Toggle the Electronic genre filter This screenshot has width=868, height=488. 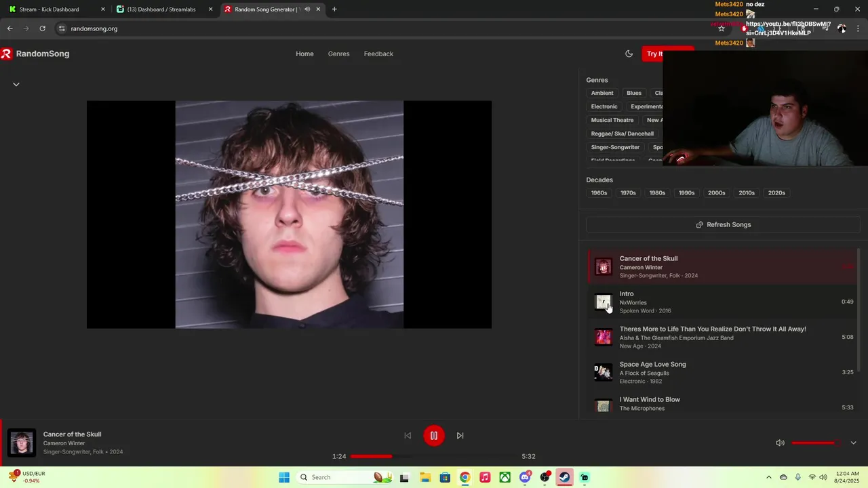click(604, 106)
